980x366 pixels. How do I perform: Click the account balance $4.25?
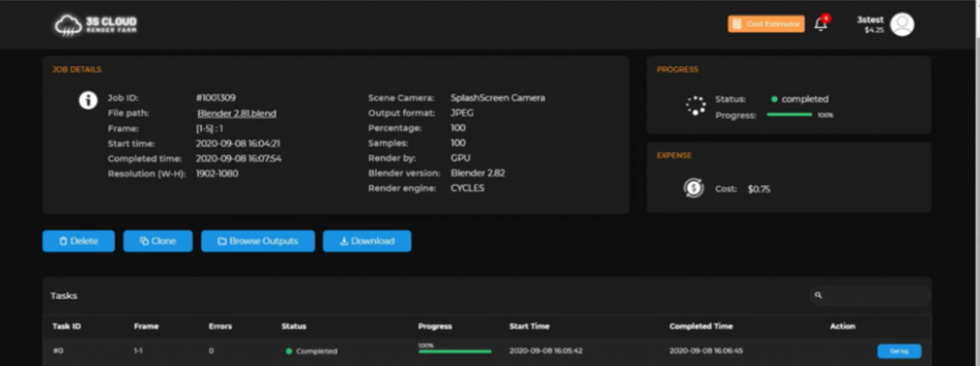(874, 30)
